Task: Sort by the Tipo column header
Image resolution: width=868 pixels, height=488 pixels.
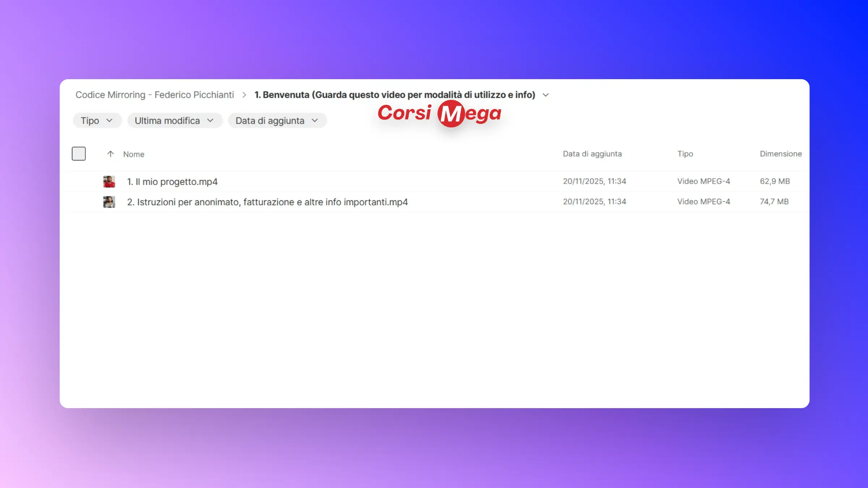Action: pyautogui.click(x=685, y=154)
